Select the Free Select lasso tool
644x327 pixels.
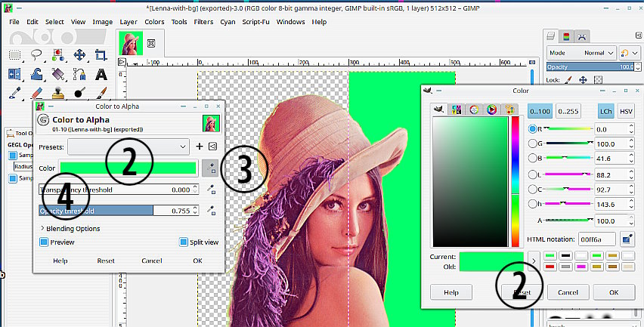(x=36, y=54)
